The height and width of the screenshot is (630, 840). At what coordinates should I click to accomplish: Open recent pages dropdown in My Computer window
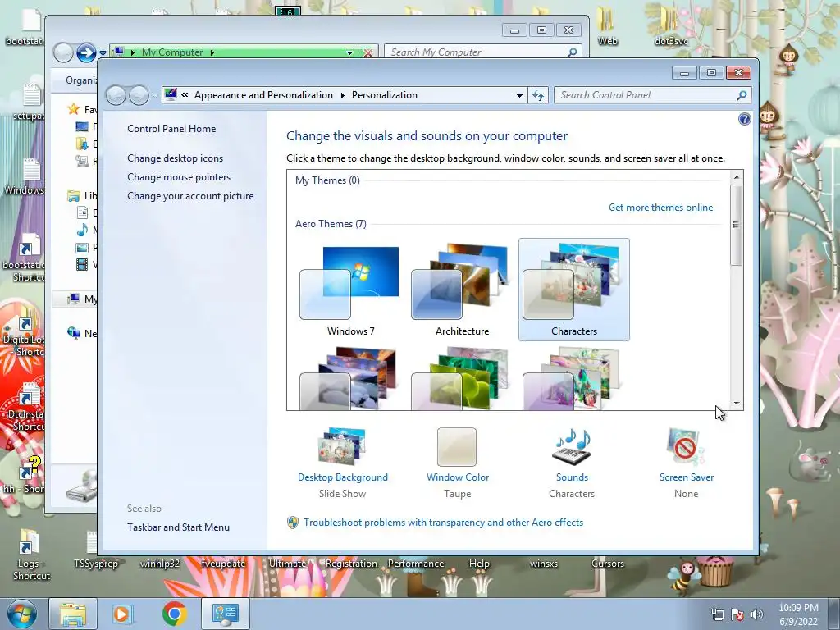[x=103, y=52]
